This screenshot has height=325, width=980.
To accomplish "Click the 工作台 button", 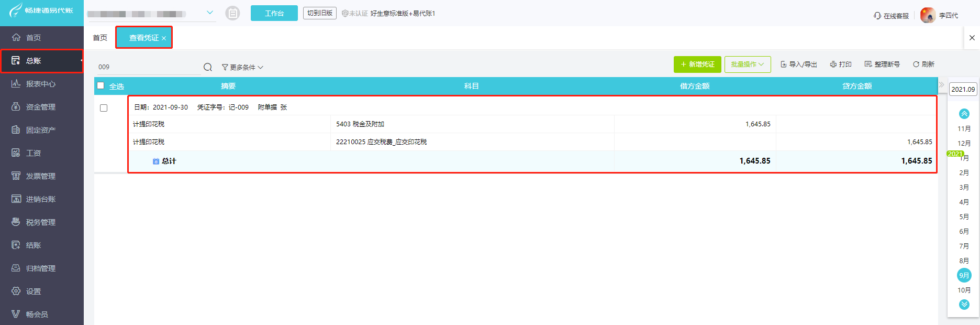I will tap(274, 13).
